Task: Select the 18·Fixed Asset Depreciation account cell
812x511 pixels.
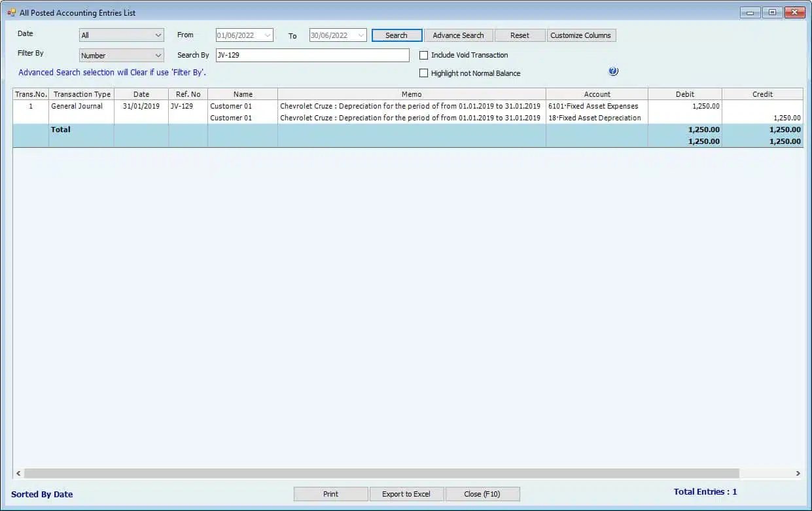Action: 597,118
